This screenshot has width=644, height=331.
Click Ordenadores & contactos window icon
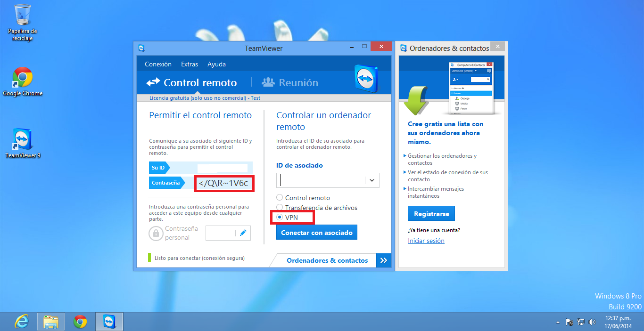[404, 48]
